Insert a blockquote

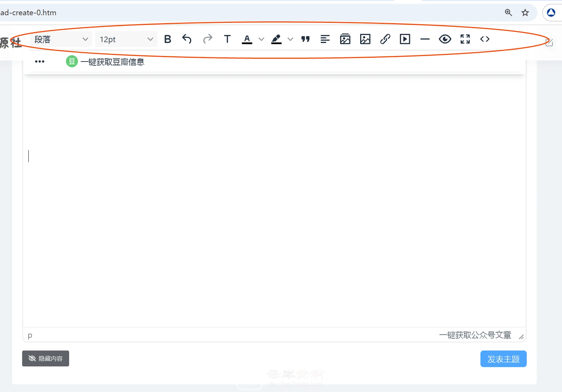point(306,39)
